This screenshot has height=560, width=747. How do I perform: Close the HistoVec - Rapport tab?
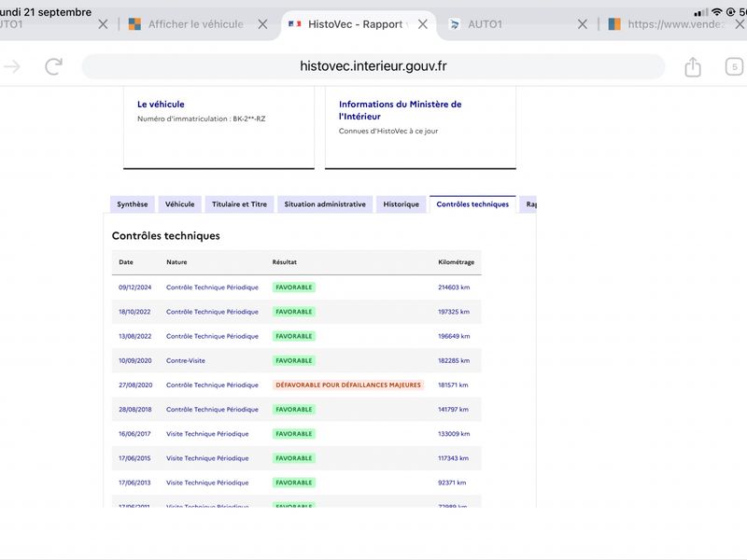coord(423,24)
